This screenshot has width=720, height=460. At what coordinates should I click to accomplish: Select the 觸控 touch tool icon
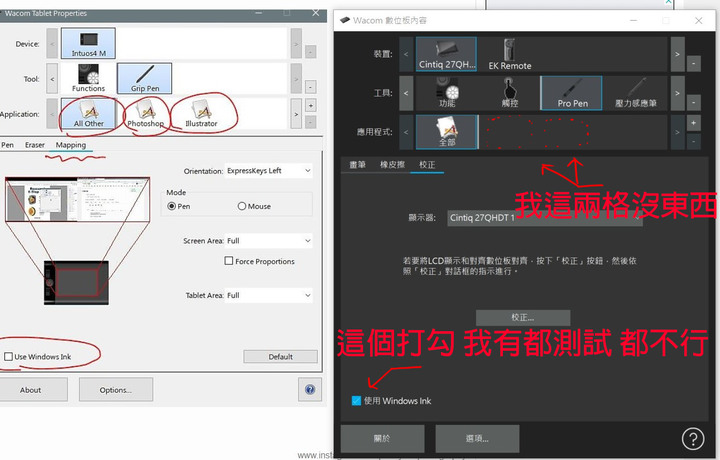[x=510, y=93]
